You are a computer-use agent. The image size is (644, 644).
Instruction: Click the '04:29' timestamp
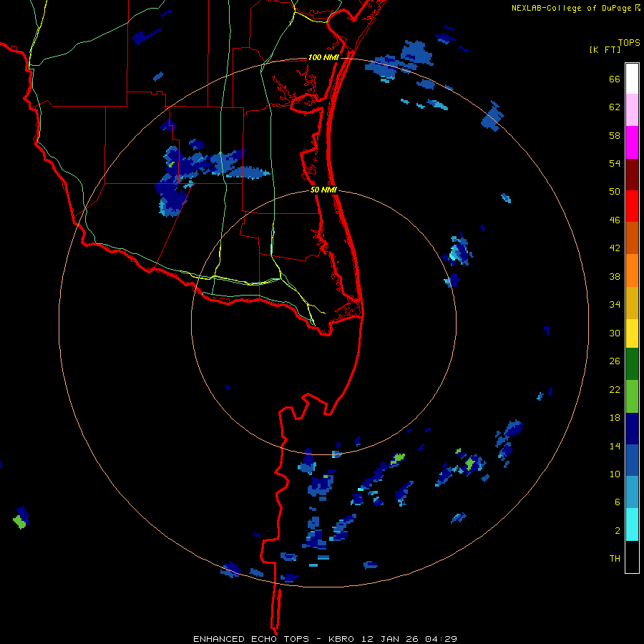pyautogui.click(x=441, y=639)
